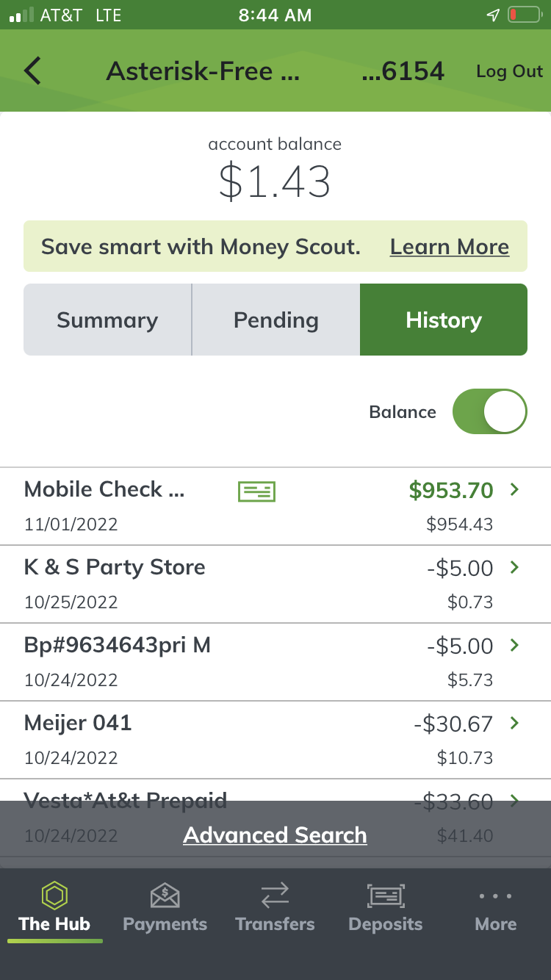Expand Meijer 041 transaction chevron

514,723
